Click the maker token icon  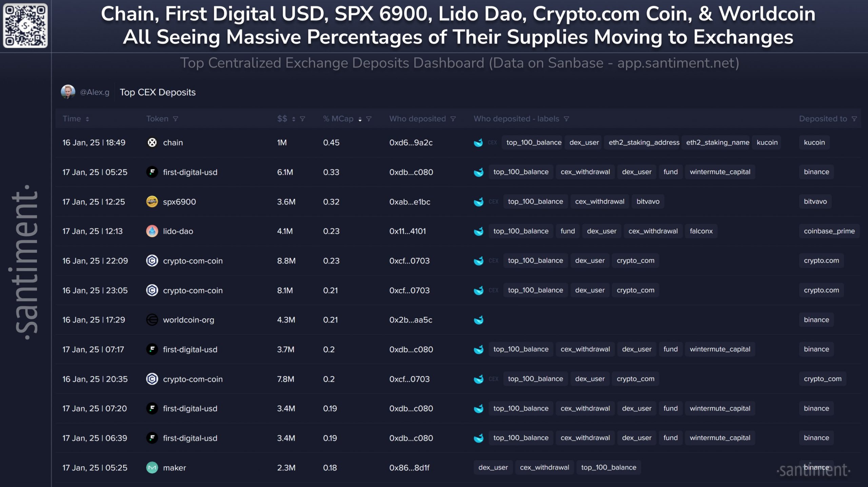click(152, 468)
